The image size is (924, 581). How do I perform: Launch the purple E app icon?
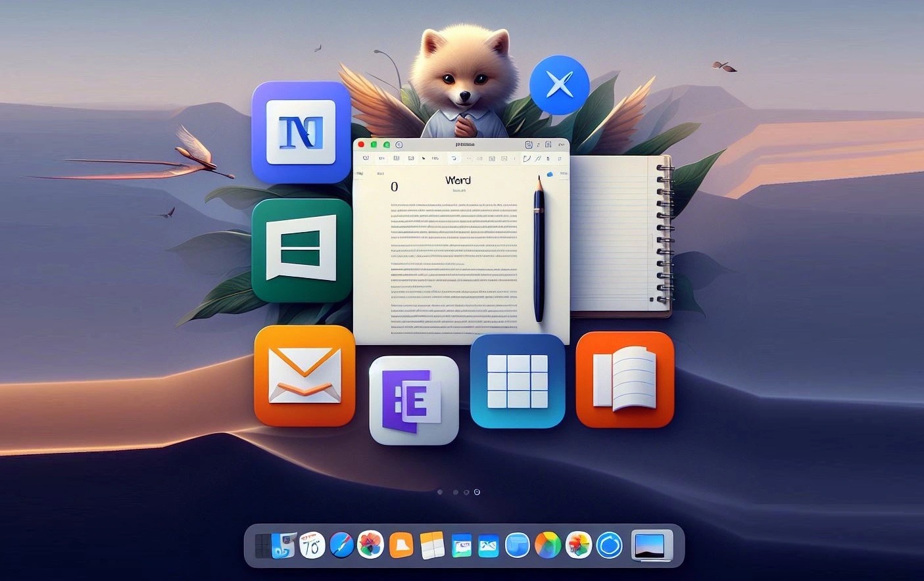coord(414,400)
